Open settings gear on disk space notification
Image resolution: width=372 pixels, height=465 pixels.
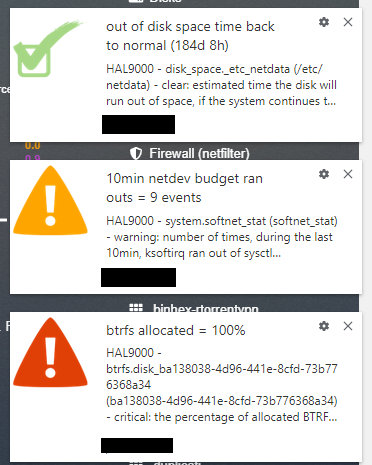(x=324, y=22)
